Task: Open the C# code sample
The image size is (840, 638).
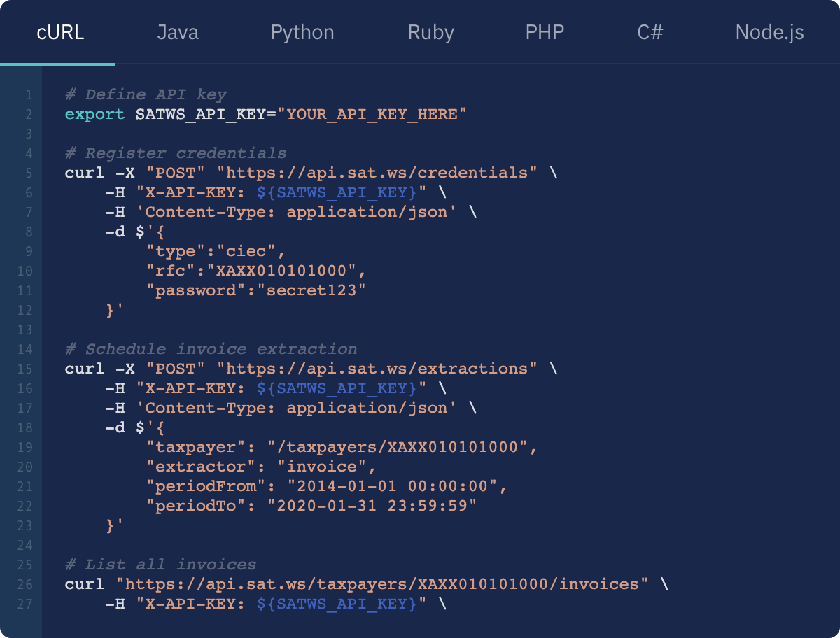Action: click(x=650, y=32)
